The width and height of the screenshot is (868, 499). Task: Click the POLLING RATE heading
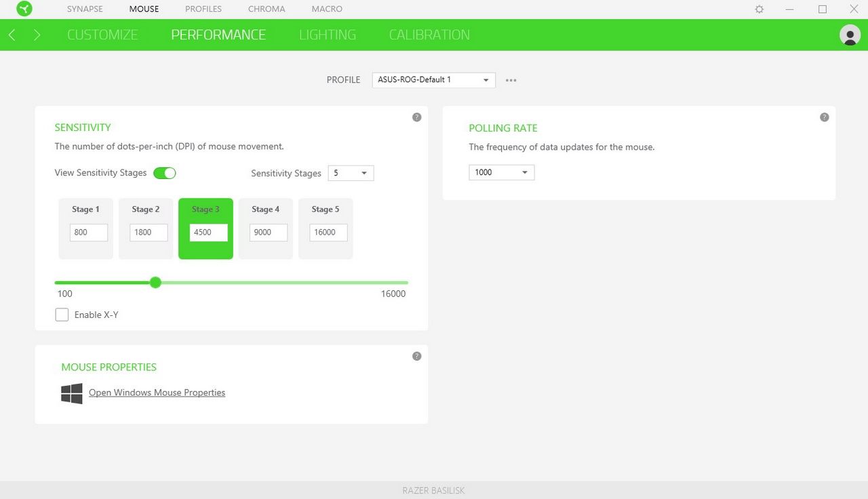click(503, 128)
